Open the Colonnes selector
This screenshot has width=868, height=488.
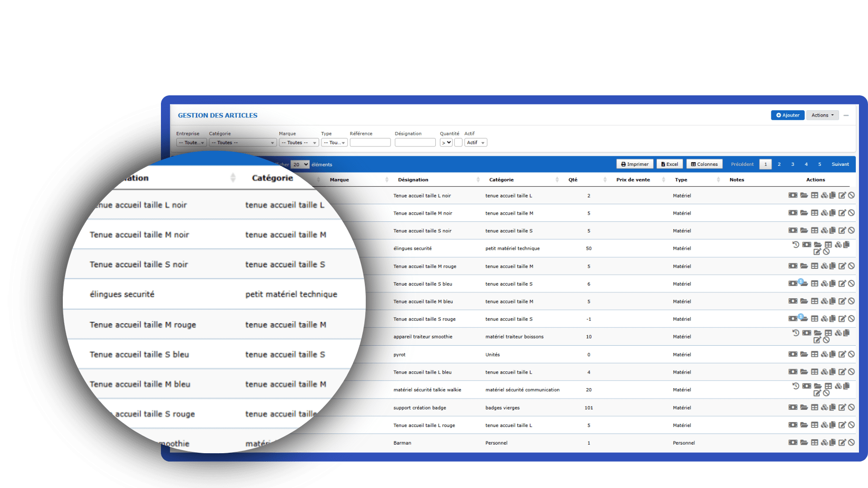tap(704, 164)
